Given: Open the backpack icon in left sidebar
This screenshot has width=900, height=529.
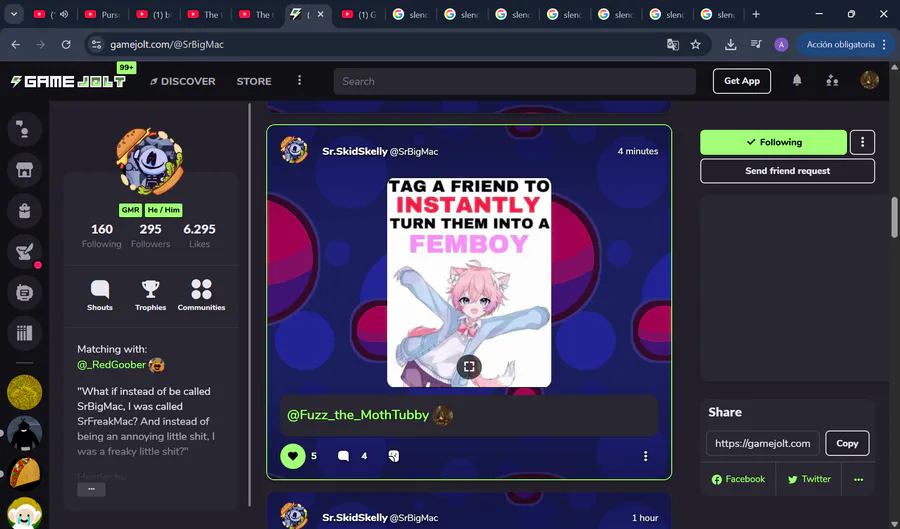Looking at the screenshot, I should pos(24,211).
